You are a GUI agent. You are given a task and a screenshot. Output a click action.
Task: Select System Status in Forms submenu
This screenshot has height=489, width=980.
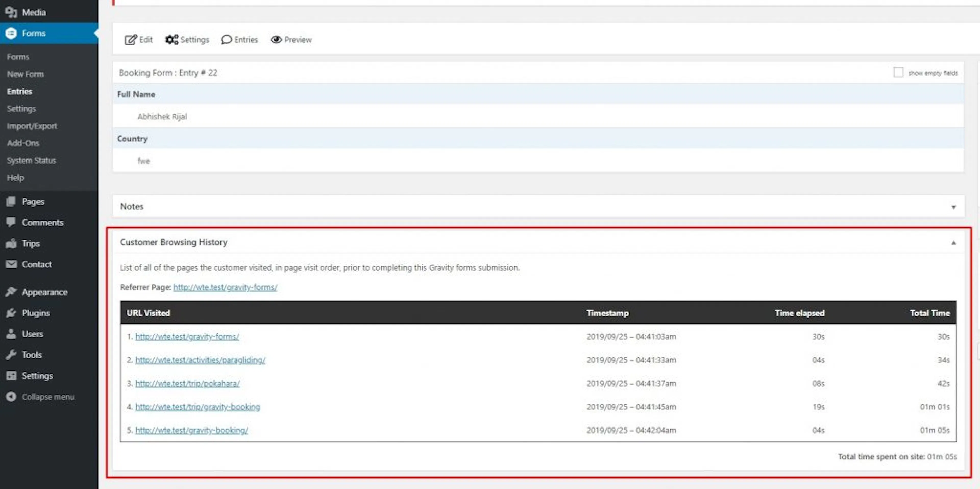click(x=32, y=160)
